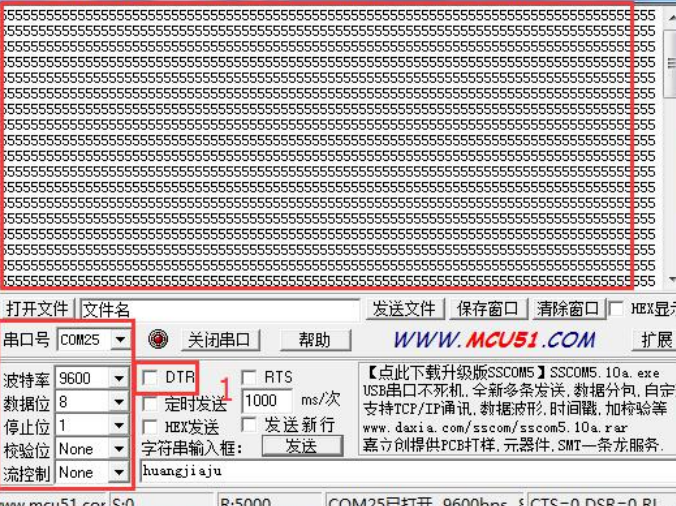Open the 停止位 1 dropdown
This screenshot has height=506, width=676.
pyautogui.click(x=119, y=426)
